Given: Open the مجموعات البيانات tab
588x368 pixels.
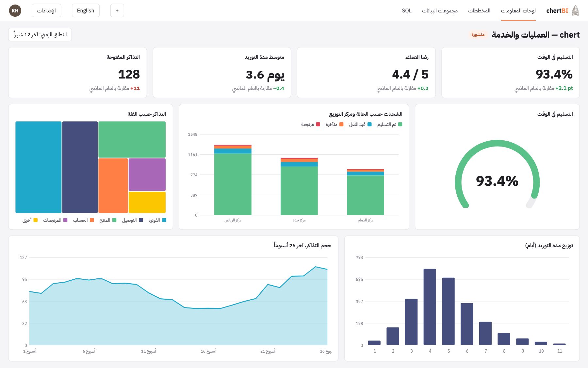Looking at the screenshot, I should [x=440, y=11].
